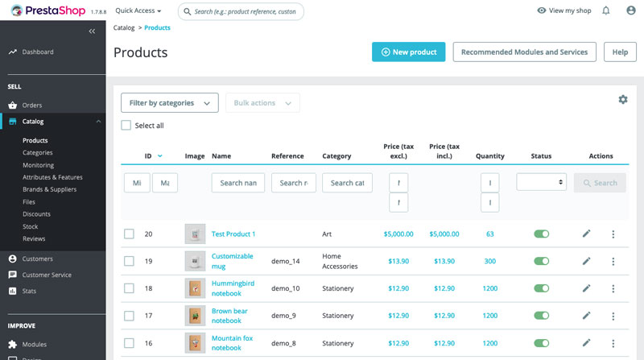644x360 pixels.
Task: Open the Test Product 1 link
Action: click(x=233, y=234)
